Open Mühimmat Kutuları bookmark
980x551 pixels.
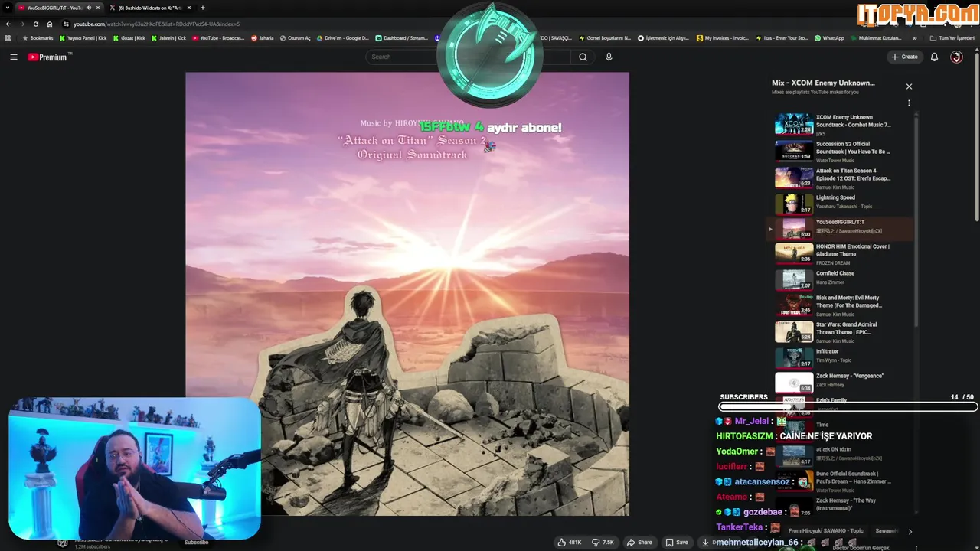pyautogui.click(x=876, y=37)
